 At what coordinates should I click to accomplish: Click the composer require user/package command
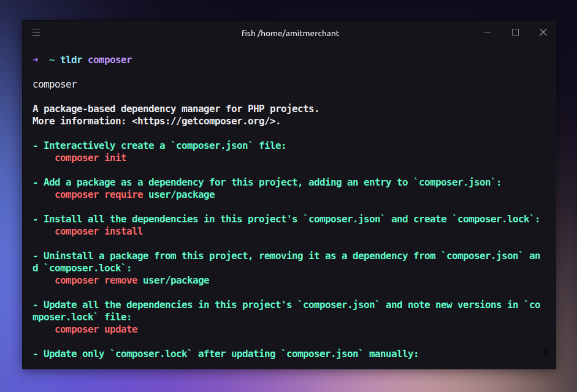click(135, 195)
